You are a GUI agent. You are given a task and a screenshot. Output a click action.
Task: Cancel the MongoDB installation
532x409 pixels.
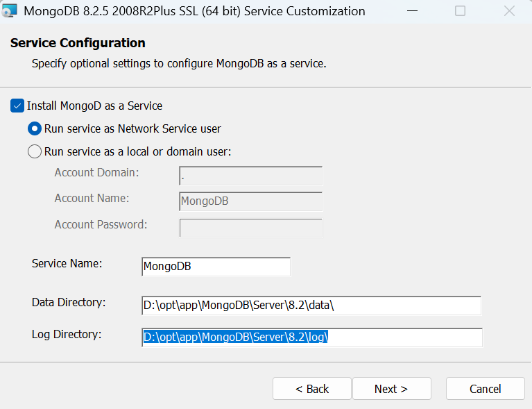click(x=486, y=389)
